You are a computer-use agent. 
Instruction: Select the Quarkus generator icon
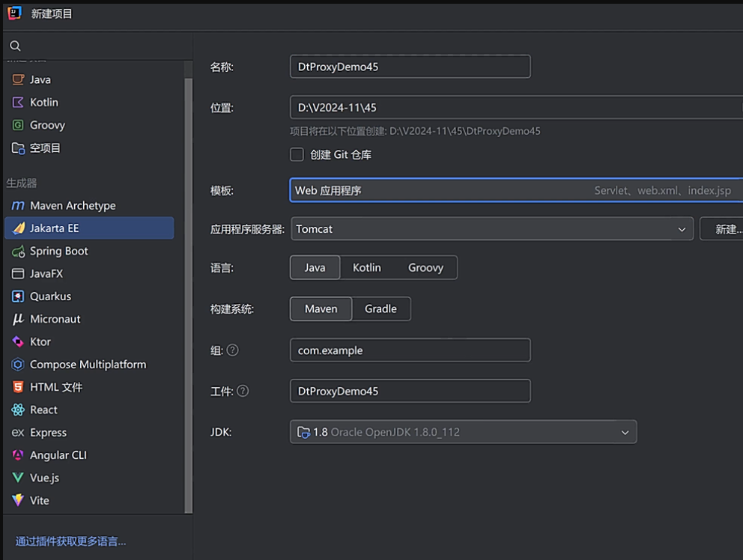18,296
